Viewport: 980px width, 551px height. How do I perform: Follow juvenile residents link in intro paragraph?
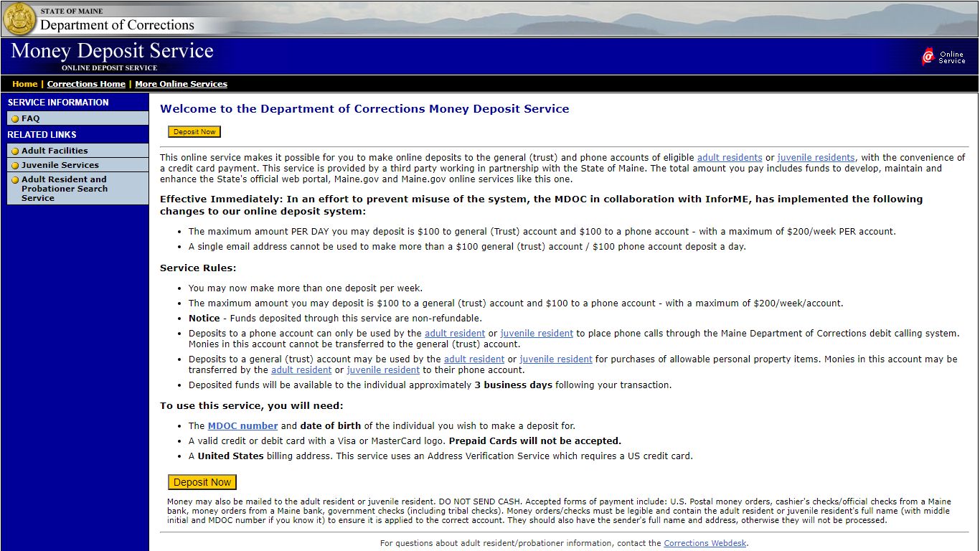click(816, 158)
